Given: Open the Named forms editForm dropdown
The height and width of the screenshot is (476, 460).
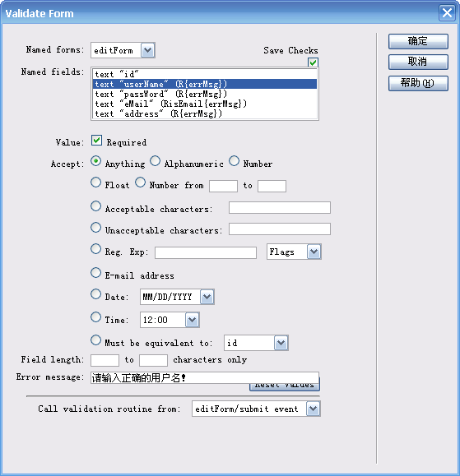Looking at the screenshot, I should (x=147, y=50).
